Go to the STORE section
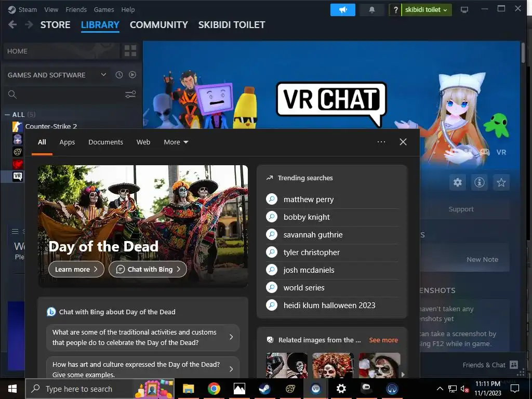532x399 pixels. [x=55, y=25]
